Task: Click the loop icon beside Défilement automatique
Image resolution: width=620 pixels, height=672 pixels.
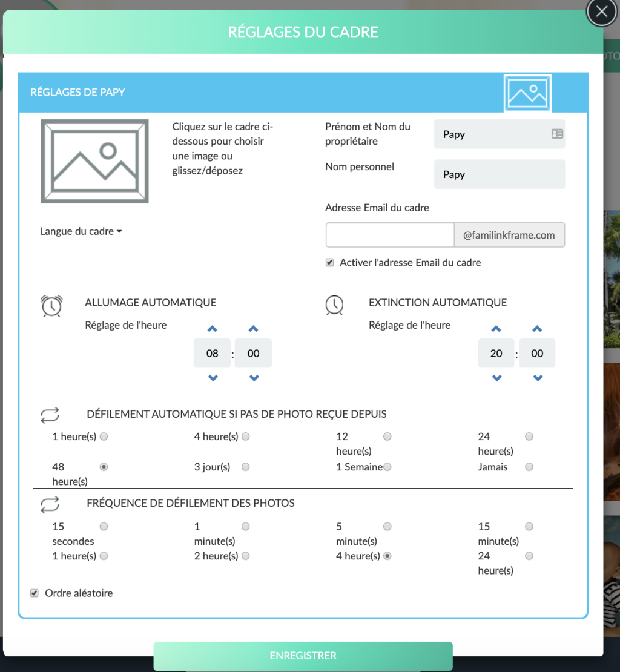Action: (50, 415)
